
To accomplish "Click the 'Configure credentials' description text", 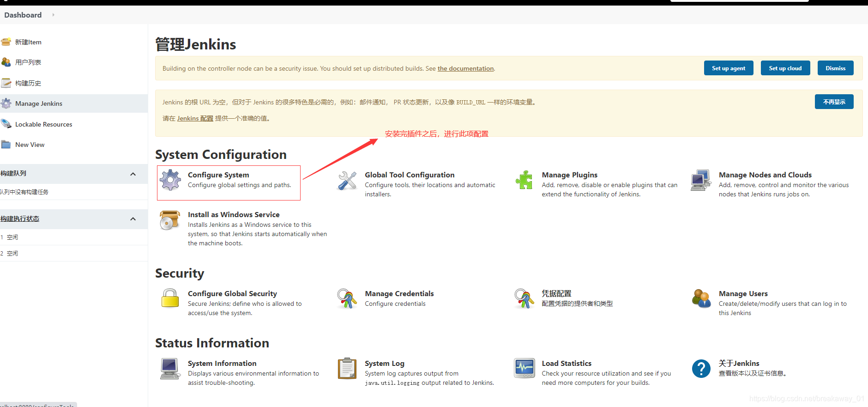I will coord(395,304).
